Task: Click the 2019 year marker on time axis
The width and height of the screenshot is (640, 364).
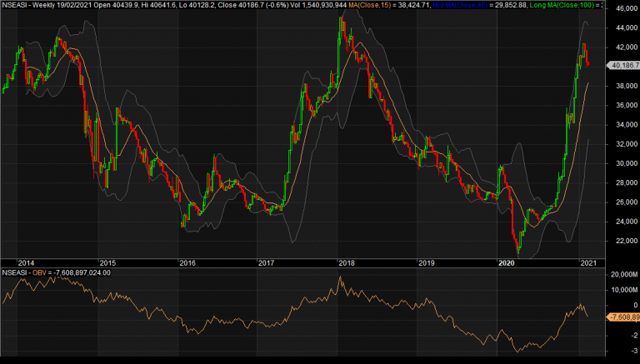Action: 427,263
